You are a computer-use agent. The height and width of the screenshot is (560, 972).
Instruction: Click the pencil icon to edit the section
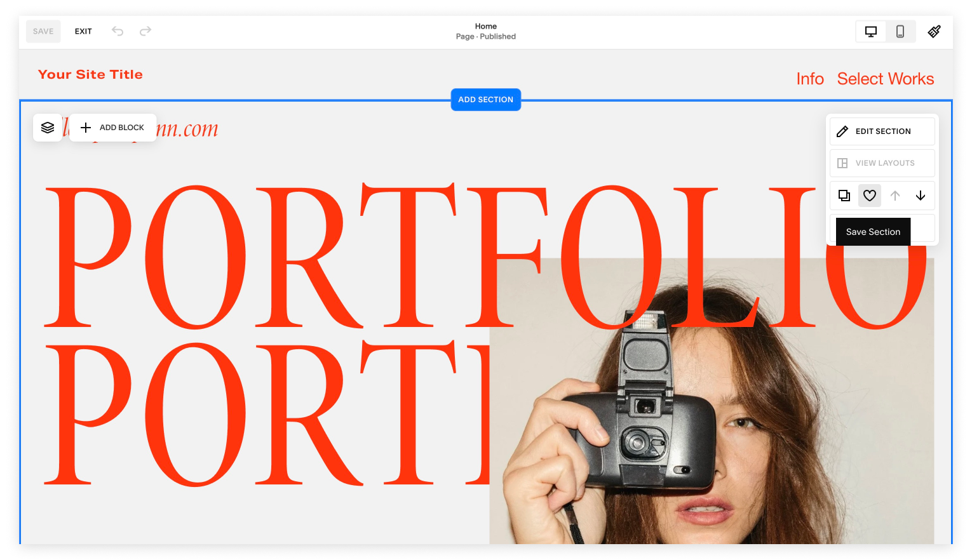point(842,131)
